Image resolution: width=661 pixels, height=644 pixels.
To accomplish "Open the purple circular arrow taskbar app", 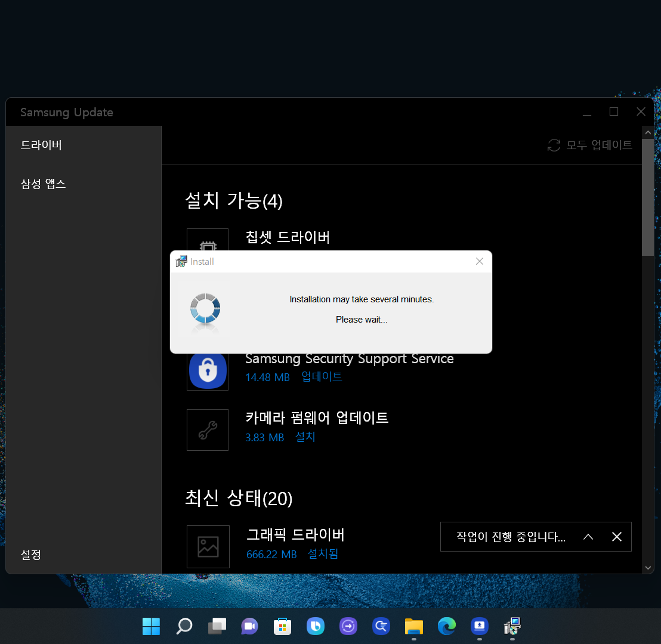I will [x=348, y=626].
